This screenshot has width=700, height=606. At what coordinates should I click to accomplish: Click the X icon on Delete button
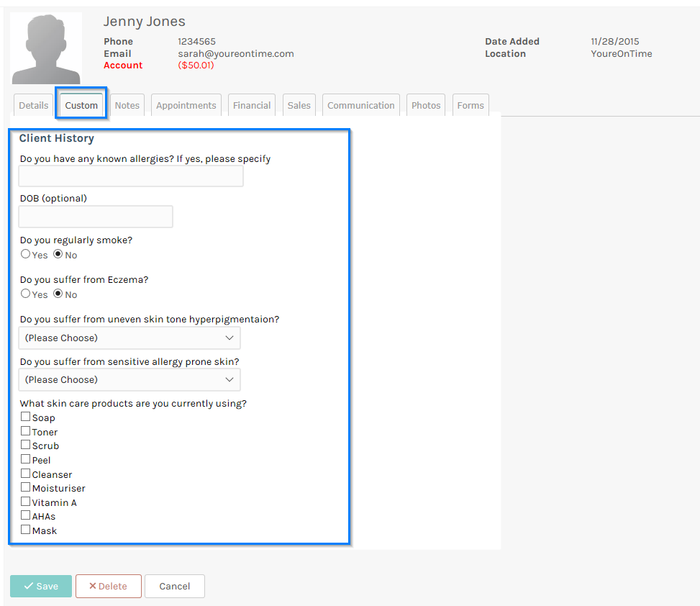[x=94, y=586]
